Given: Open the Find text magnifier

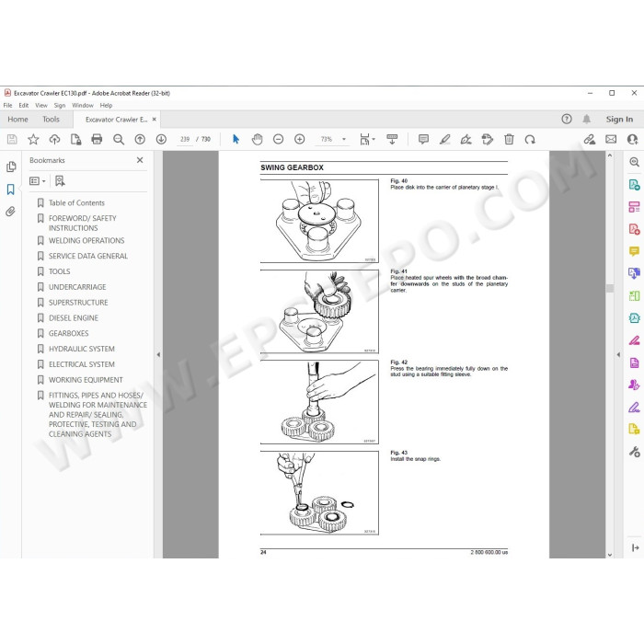Looking at the screenshot, I should [x=119, y=140].
